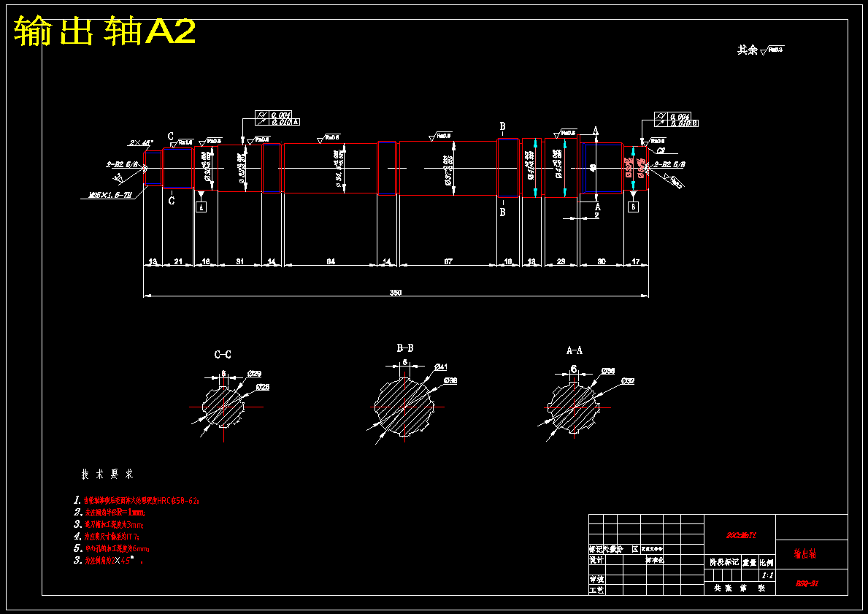Click the "C3" chamfer callout on shaft end
Viewport: 868px width, 614px height.
click(x=661, y=150)
